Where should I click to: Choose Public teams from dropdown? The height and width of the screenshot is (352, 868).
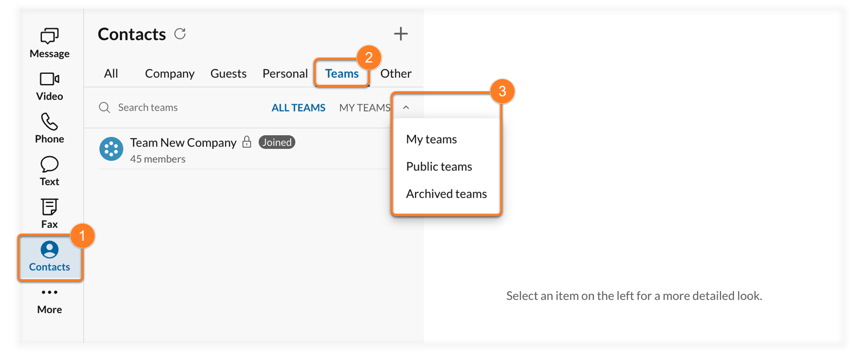pyautogui.click(x=439, y=166)
